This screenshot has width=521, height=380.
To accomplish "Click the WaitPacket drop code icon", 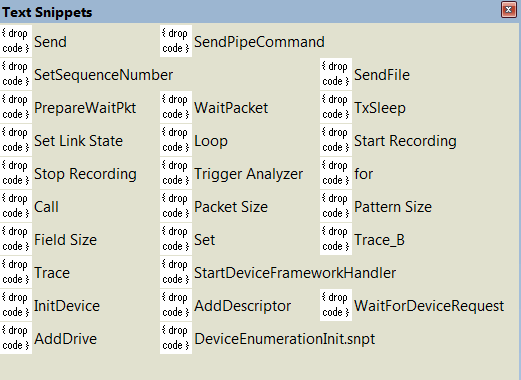I will coord(176,107).
